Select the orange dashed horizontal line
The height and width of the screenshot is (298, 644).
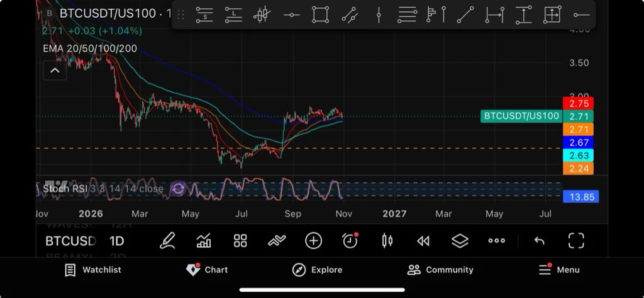point(299,148)
